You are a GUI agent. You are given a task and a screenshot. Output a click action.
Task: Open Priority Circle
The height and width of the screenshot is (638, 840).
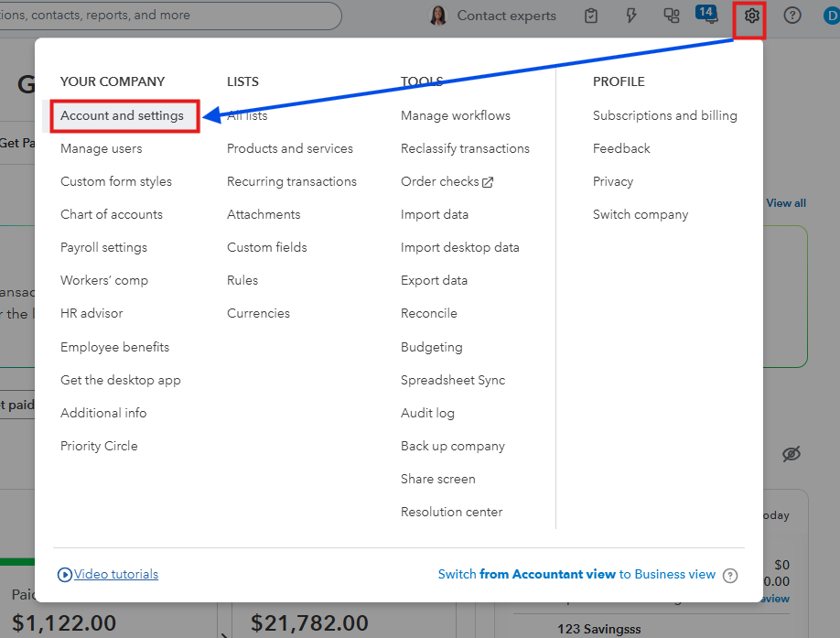click(99, 446)
